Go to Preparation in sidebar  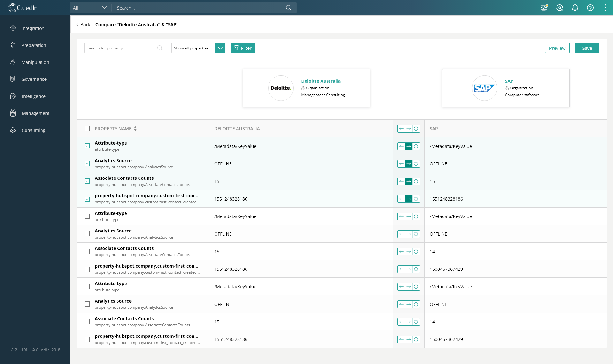pyautogui.click(x=34, y=45)
